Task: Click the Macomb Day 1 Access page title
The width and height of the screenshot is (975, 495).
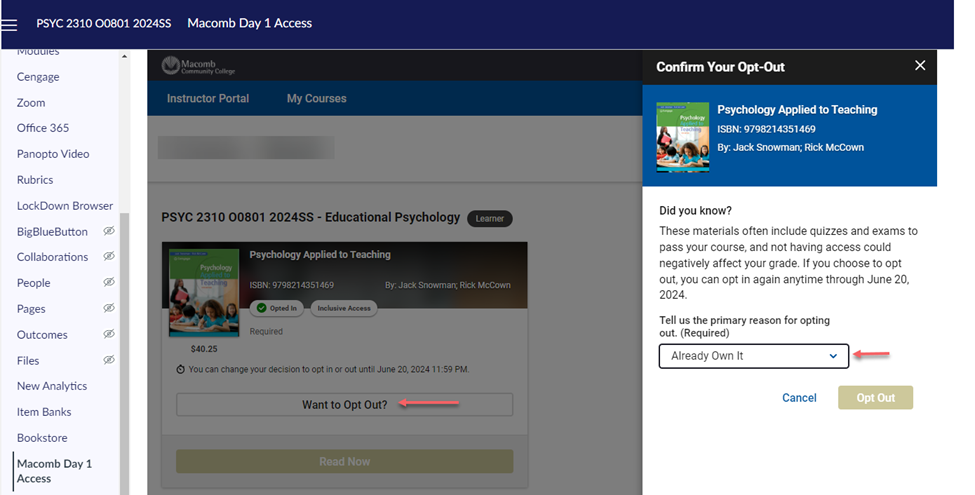Action: pos(249,24)
